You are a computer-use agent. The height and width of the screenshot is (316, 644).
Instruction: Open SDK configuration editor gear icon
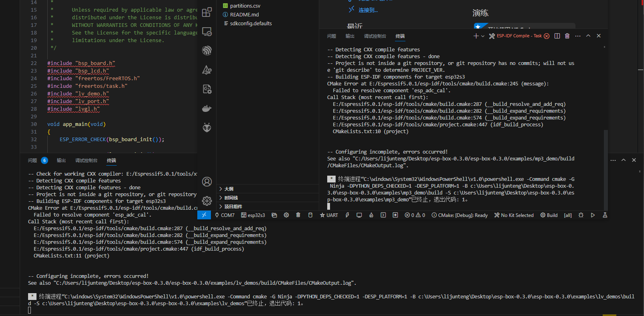click(286, 215)
